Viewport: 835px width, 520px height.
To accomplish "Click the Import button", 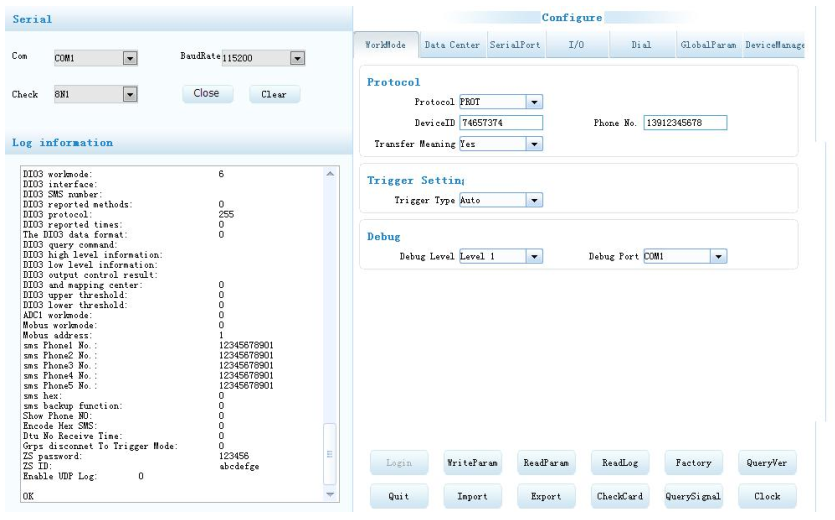I will coord(472,496).
